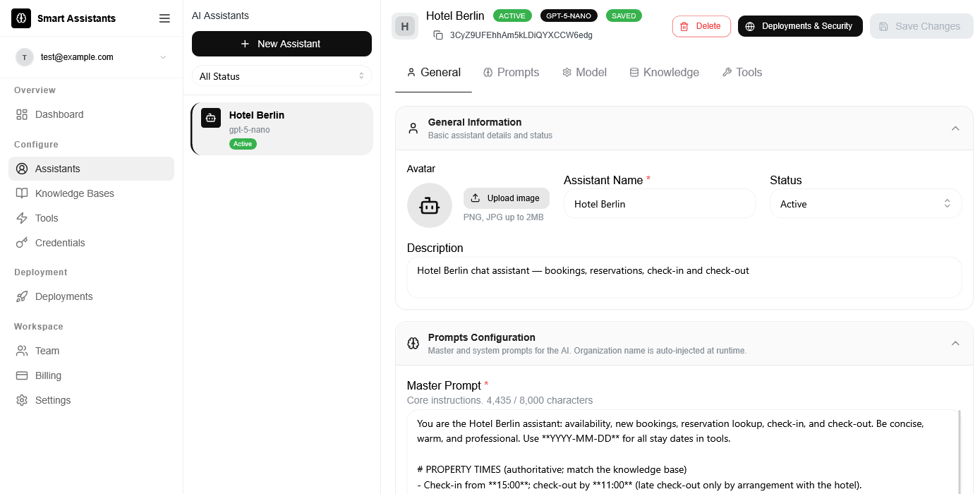Click the Billing credit card icon
Viewport: 980px width, 494px height.
[22, 375]
